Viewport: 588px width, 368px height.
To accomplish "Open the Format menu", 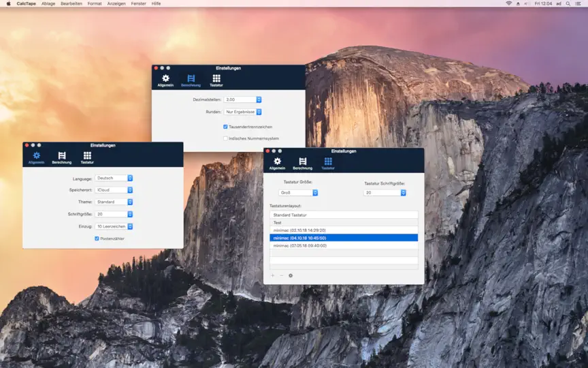I will [95, 3].
